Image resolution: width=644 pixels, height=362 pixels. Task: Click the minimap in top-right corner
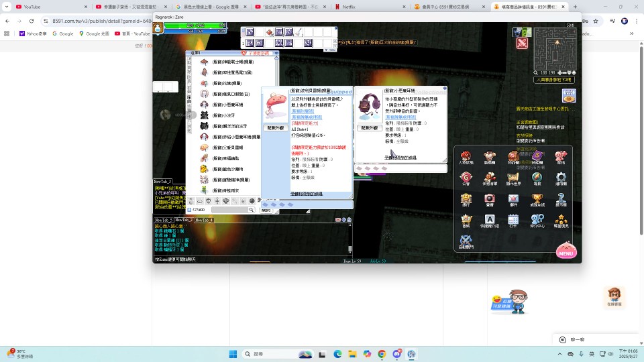(555, 49)
